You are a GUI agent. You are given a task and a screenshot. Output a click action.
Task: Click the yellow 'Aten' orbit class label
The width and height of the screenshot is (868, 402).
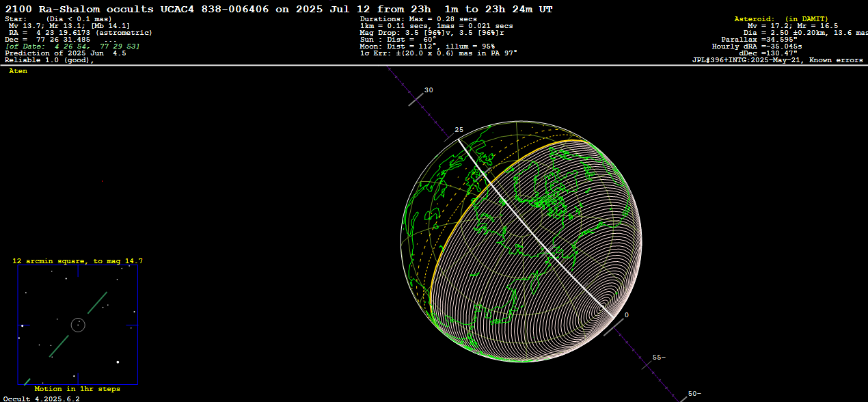pyautogui.click(x=18, y=71)
